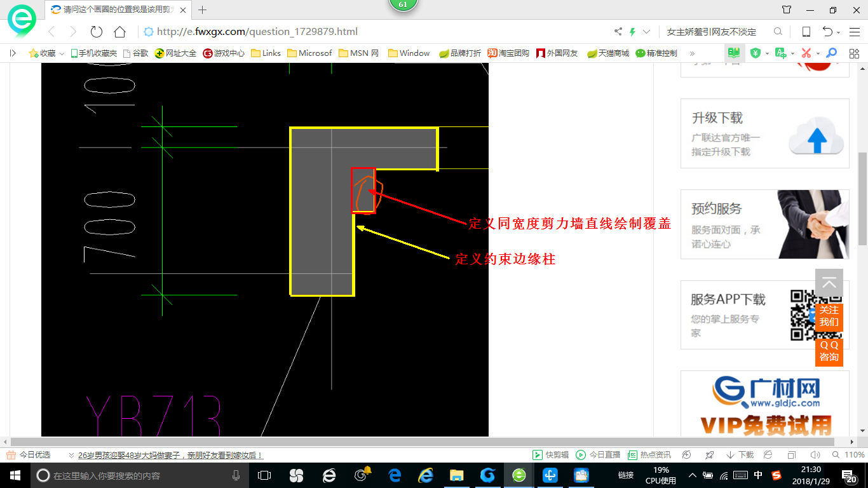868x488 pixels.
Task: Expand the yen shield extension dropdown arrow
Action: pyautogui.click(x=767, y=54)
